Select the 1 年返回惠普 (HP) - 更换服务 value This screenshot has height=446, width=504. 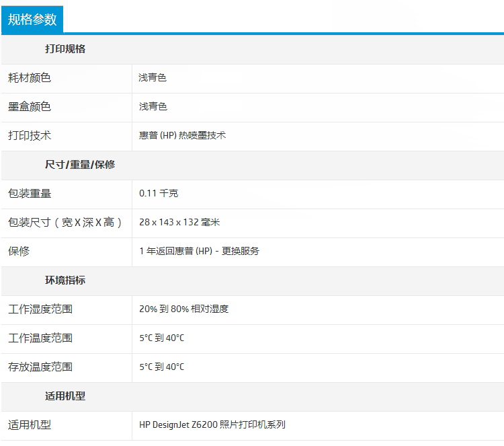click(x=199, y=251)
